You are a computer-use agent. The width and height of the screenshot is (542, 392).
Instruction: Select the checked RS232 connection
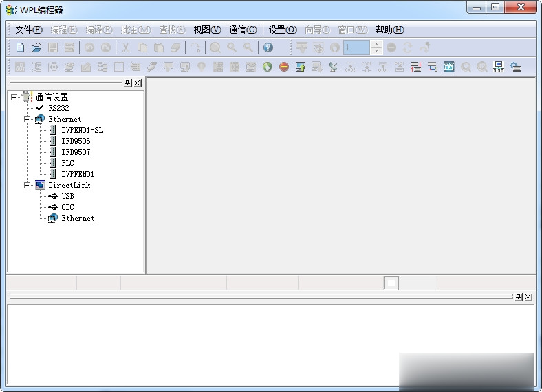(x=58, y=108)
